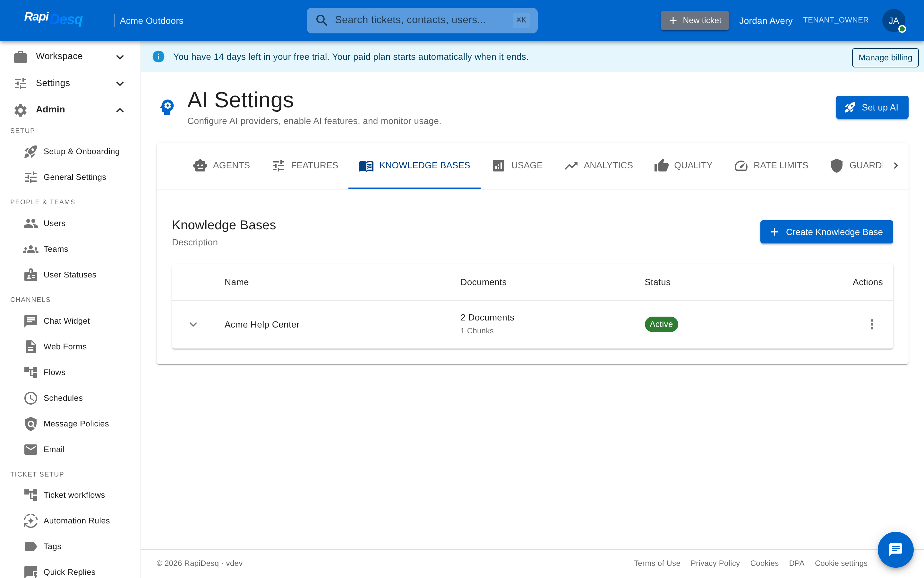Open the Privacy Policy footer link

point(715,563)
